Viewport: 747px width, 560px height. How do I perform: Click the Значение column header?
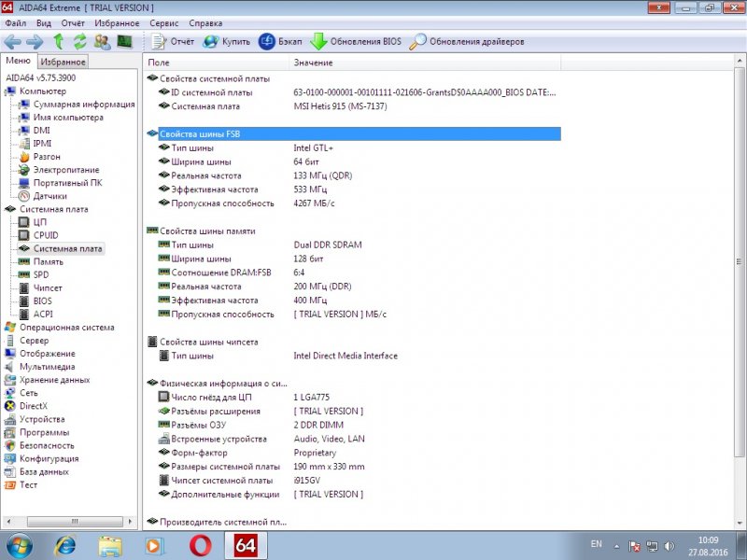(x=313, y=62)
